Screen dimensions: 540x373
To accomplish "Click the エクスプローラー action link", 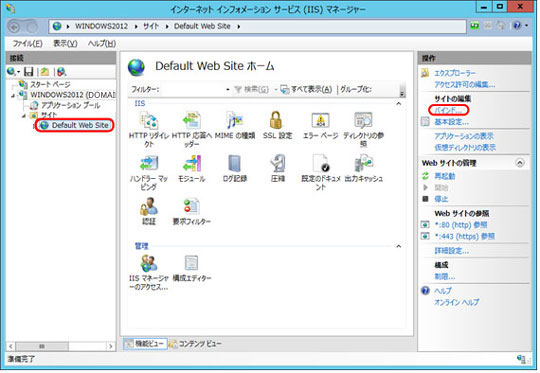I will pyautogui.click(x=455, y=73).
